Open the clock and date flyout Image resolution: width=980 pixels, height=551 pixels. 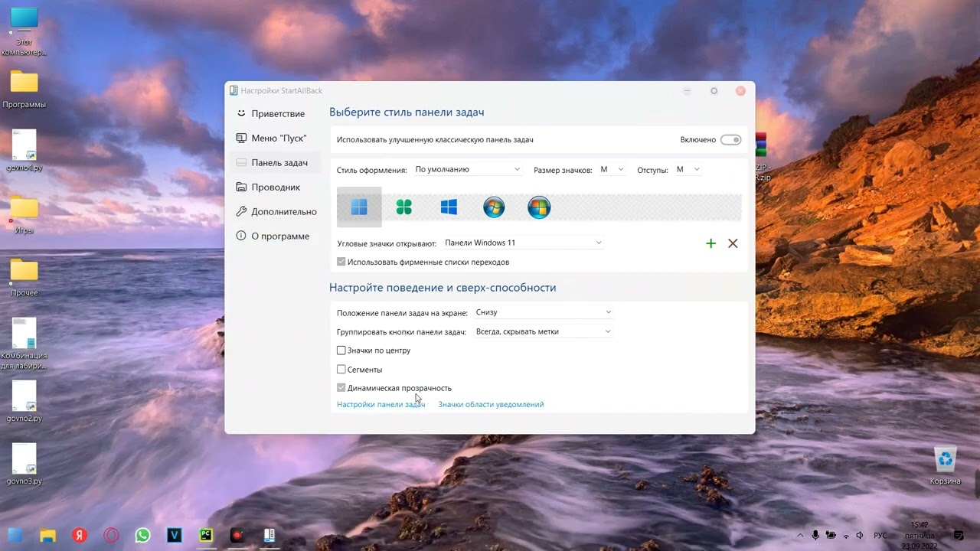coord(918,536)
